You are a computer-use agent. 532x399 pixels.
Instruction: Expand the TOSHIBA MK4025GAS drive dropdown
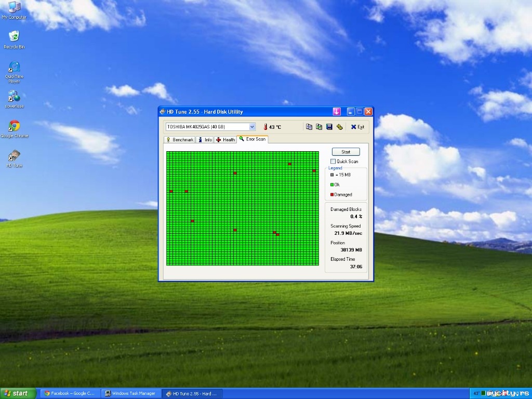pos(252,127)
